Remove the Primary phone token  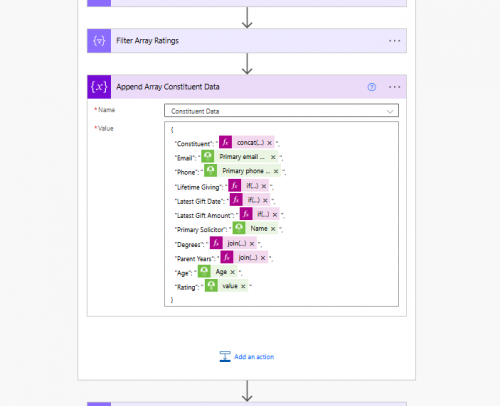point(276,171)
